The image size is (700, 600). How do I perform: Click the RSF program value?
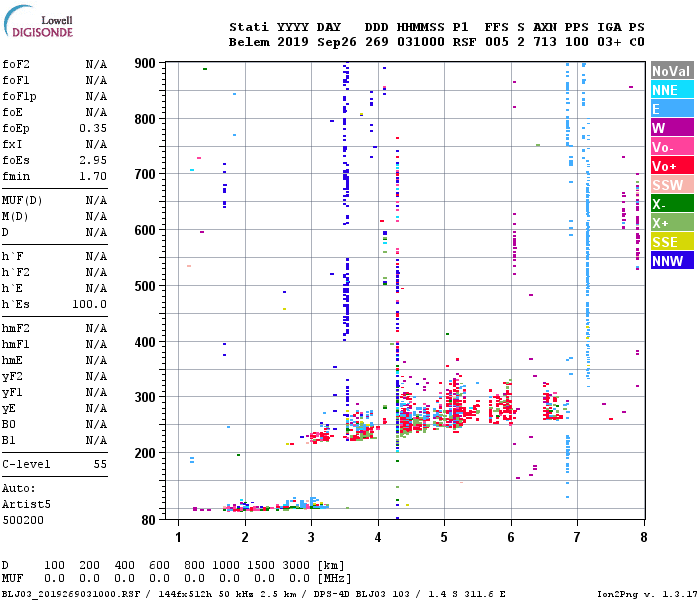[x=464, y=42]
